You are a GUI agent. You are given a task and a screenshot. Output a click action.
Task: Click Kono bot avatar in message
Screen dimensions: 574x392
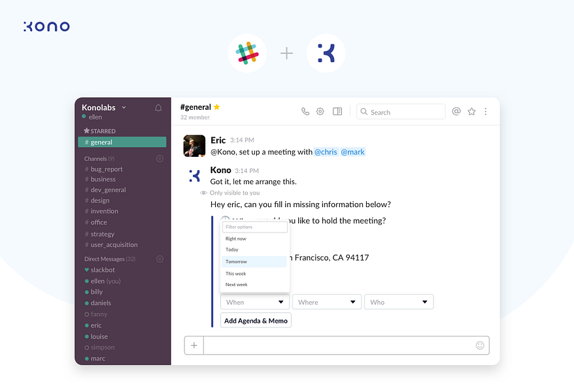click(x=194, y=176)
